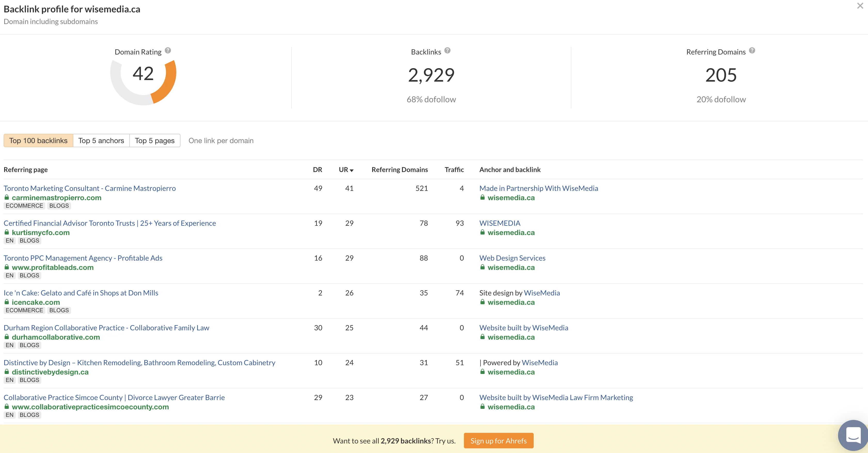This screenshot has width=868, height=453.
Task: Click the Referring page column header
Action: (26, 169)
